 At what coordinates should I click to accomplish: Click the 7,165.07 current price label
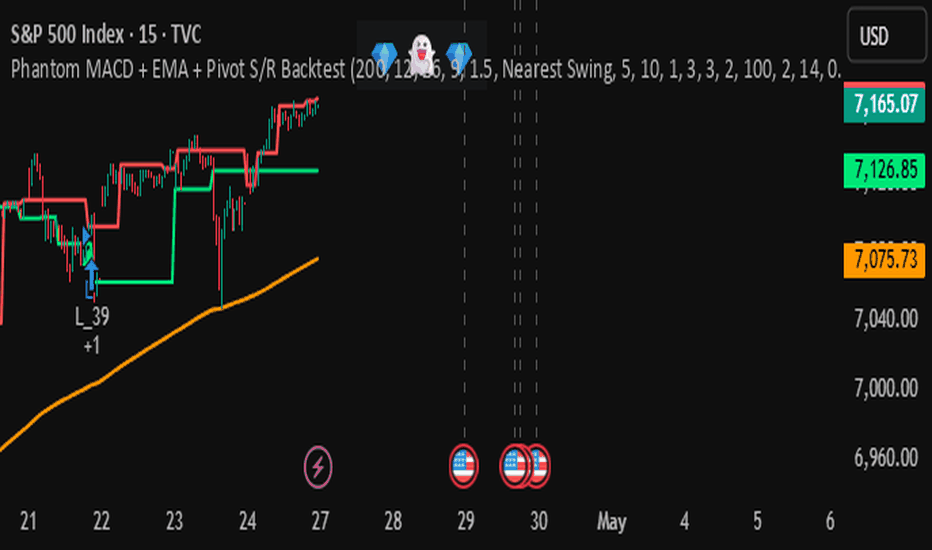(x=884, y=105)
